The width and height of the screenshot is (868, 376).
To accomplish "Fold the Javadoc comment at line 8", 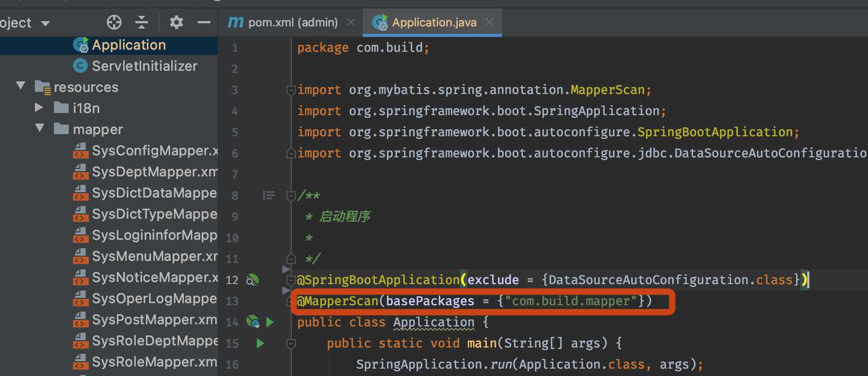I will point(291,196).
